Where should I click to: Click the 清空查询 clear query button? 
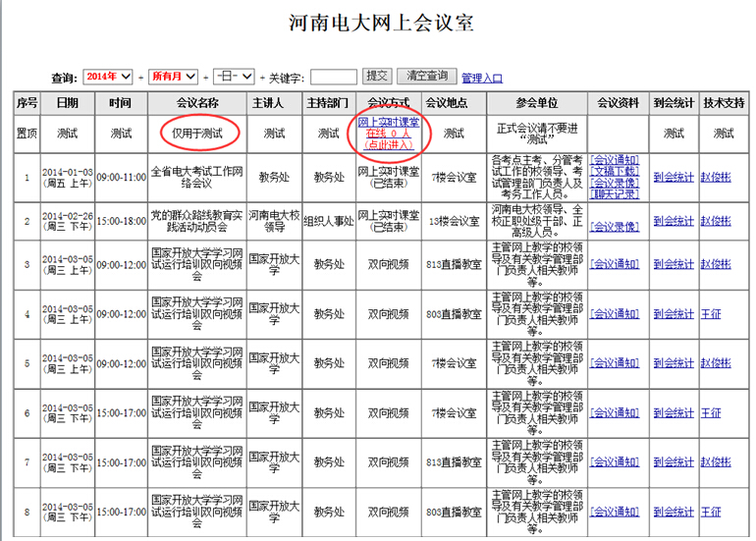point(426,77)
